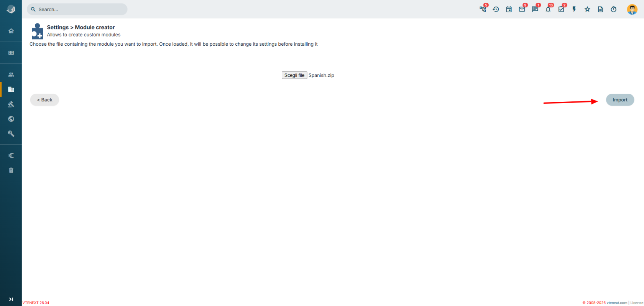Click the VTENEXT 26.04 version text

pos(36,303)
